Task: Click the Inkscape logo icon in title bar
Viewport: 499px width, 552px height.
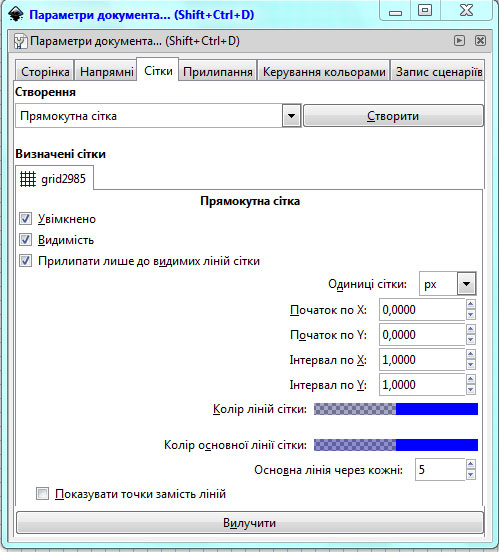Action: click(15, 14)
